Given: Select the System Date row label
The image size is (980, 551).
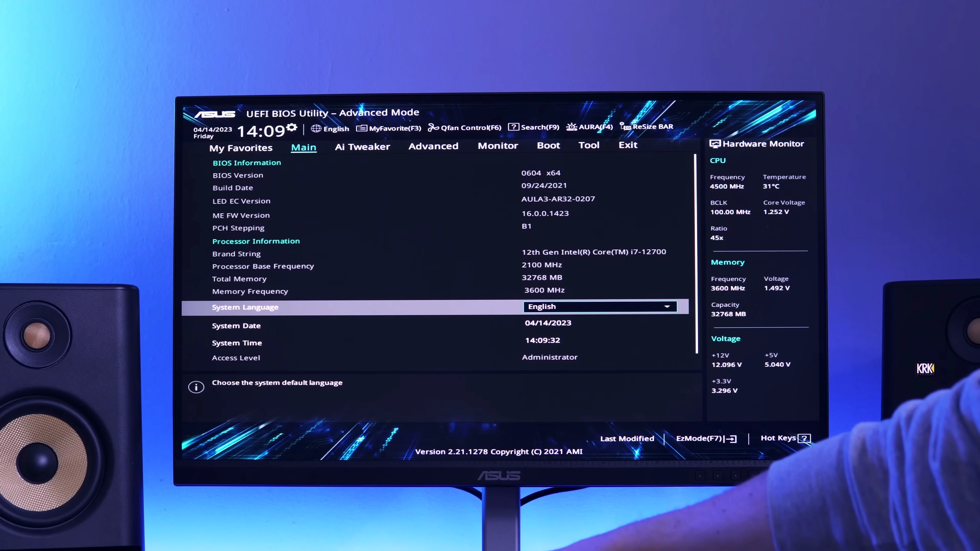Looking at the screenshot, I should pyautogui.click(x=236, y=326).
